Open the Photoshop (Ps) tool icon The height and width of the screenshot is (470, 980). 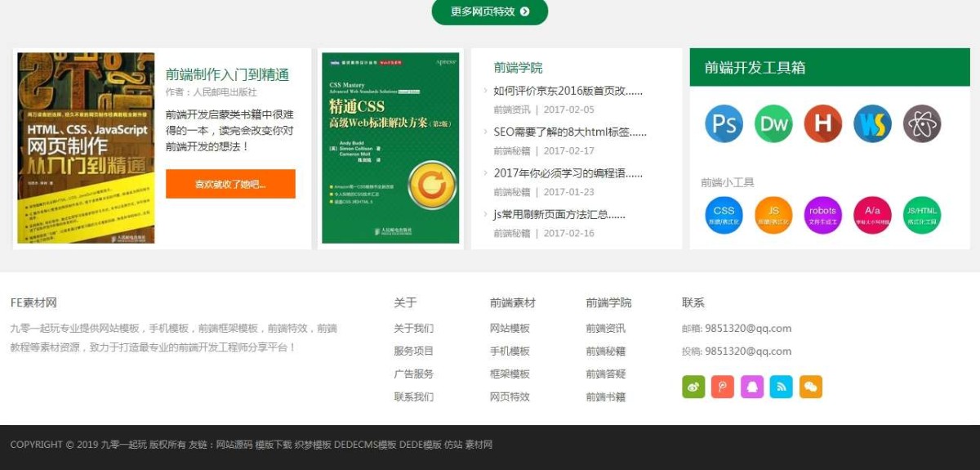pyautogui.click(x=724, y=123)
